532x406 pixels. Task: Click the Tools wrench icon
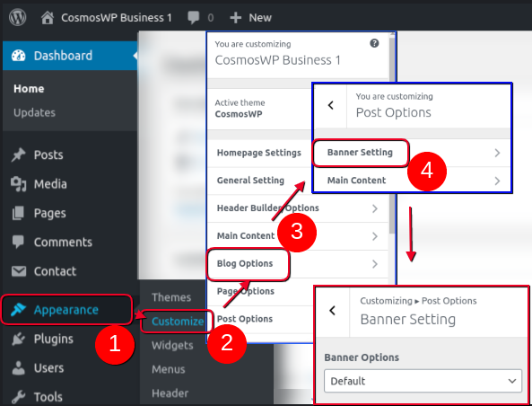click(18, 397)
